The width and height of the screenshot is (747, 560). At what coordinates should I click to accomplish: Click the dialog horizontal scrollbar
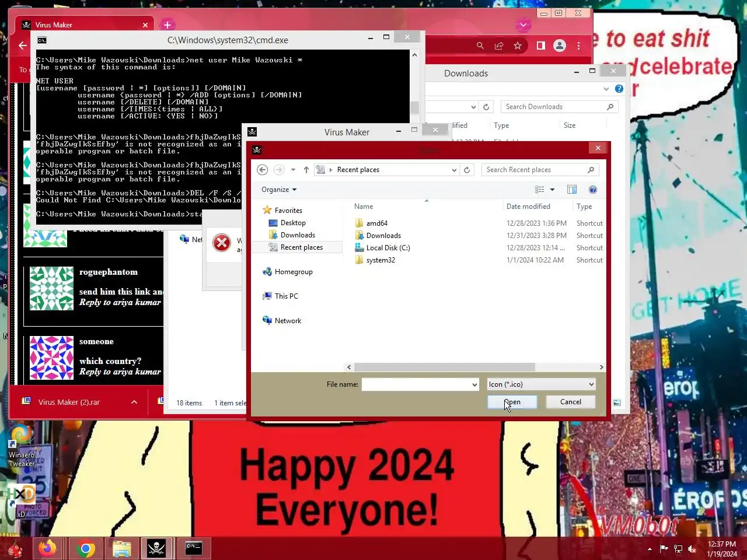[445, 367]
